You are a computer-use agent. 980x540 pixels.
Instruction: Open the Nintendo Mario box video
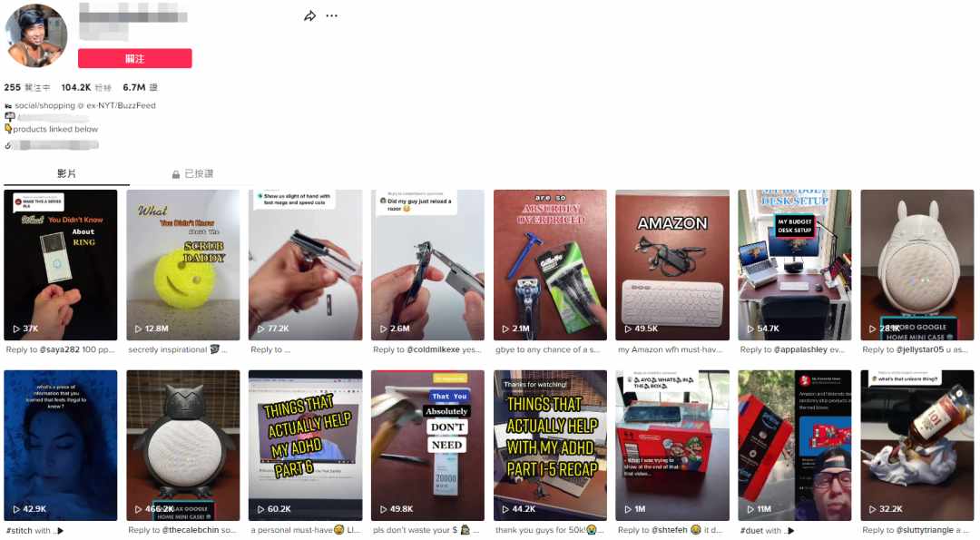pyautogui.click(x=671, y=445)
